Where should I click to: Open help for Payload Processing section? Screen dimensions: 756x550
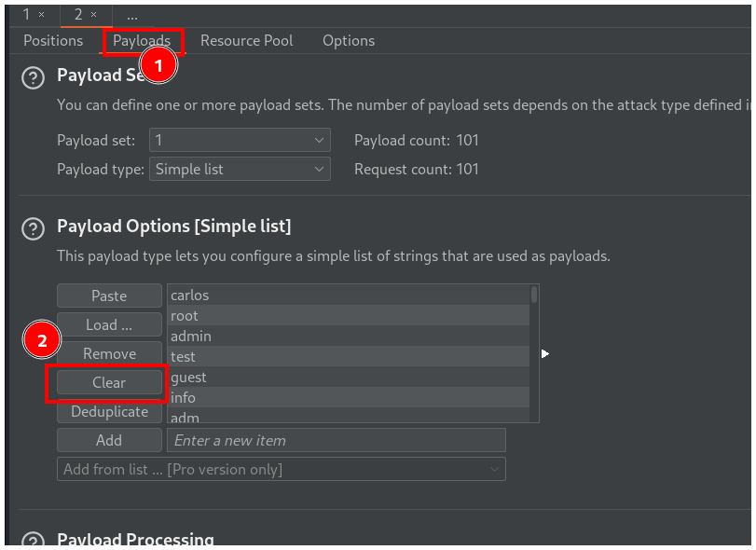coord(33,542)
